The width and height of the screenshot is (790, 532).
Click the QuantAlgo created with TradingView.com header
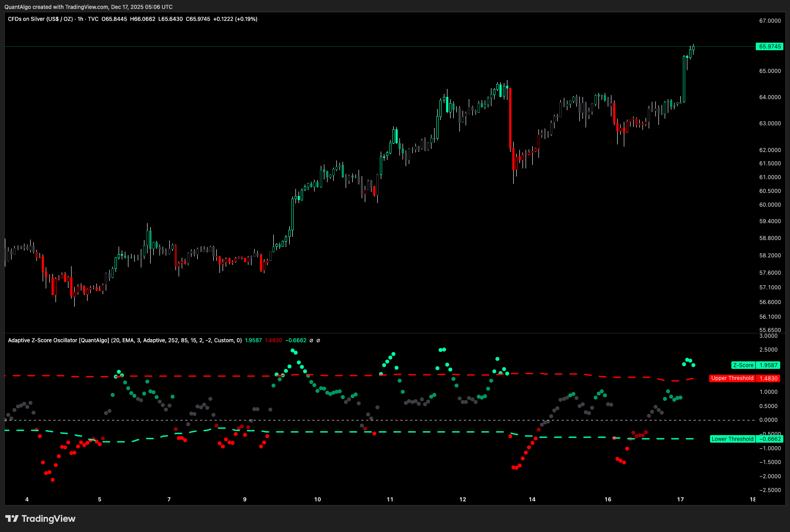[x=88, y=7]
